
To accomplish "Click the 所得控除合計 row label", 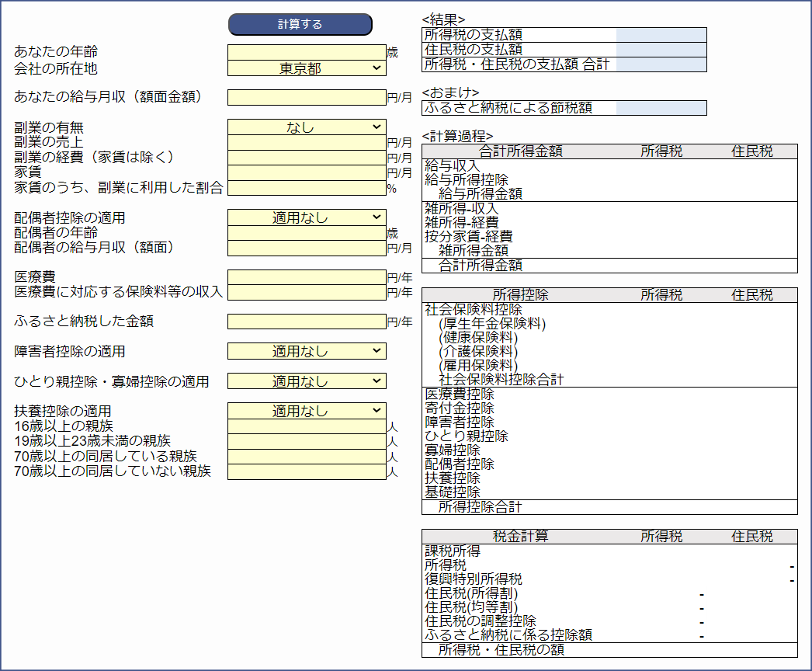I will point(480,507).
